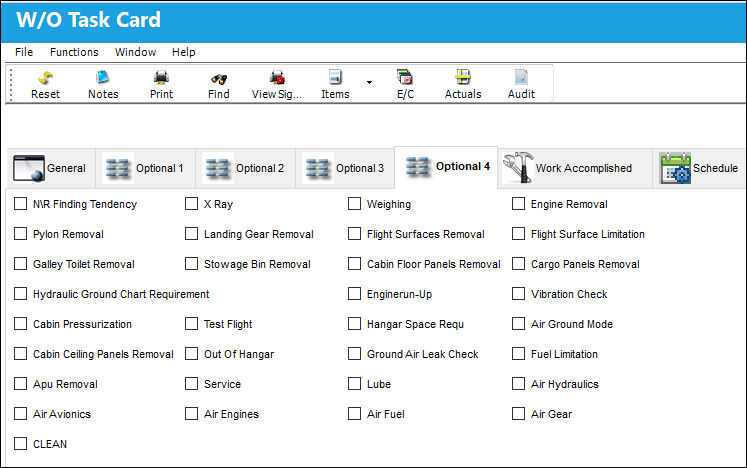Check the Galley Toilet Removal checkbox
The image size is (747, 468).
pos(20,264)
